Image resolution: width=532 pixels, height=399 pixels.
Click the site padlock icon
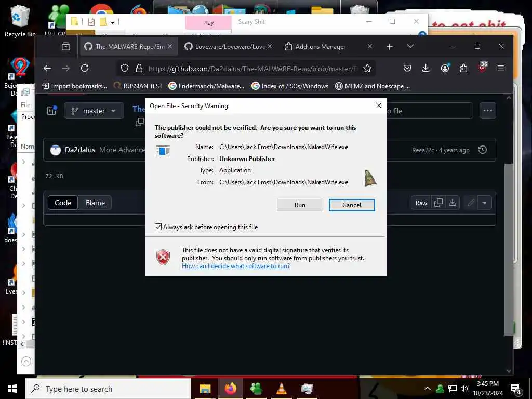(x=139, y=68)
